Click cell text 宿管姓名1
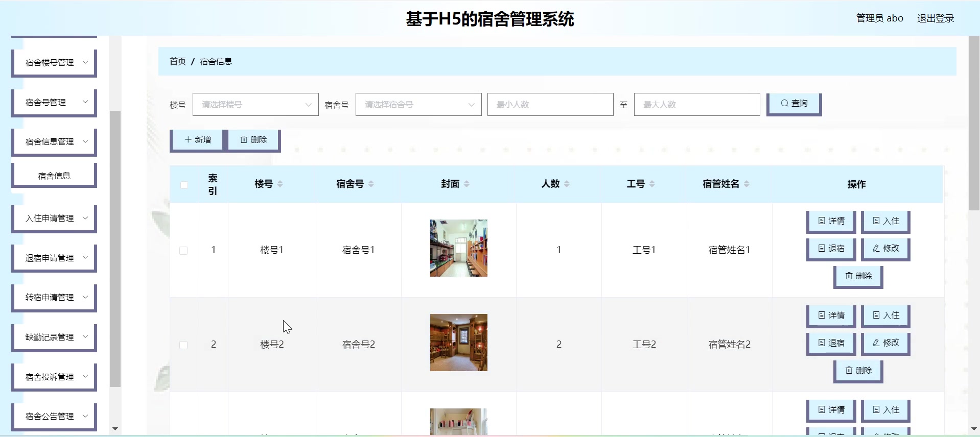 click(x=729, y=250)
